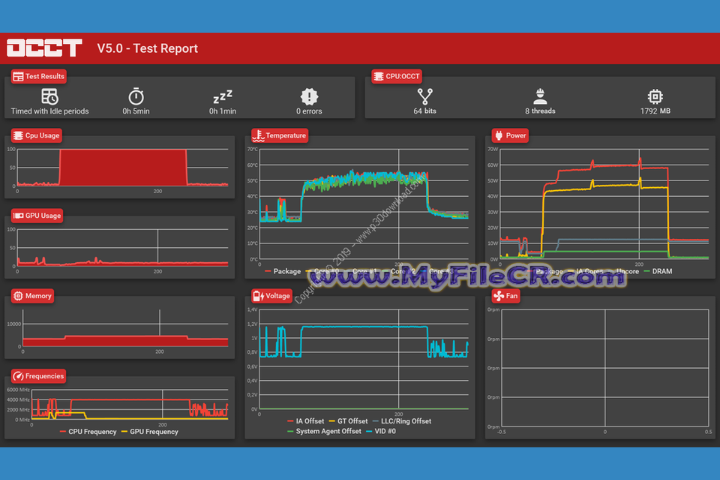This screenshot has width=720, height=480.
Task: Click the Cpu Usage panel icon
Action: 18,136
